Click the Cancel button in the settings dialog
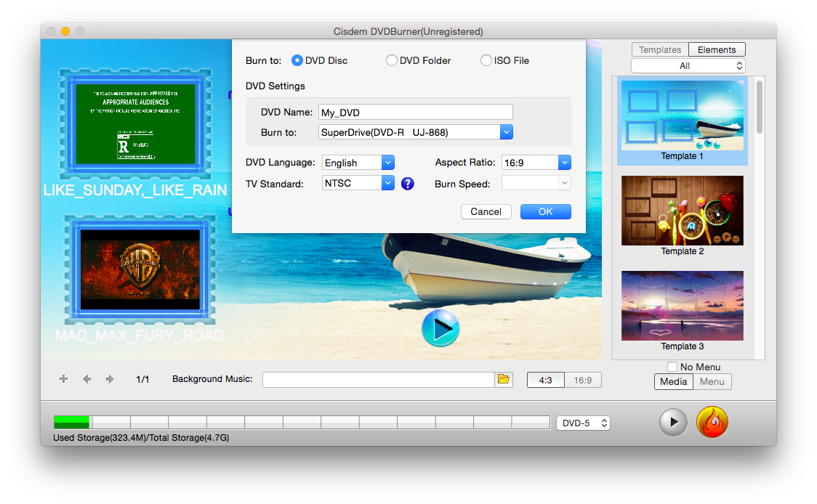Image resolution: width=817 pixels, height=504 pixels. point(486,211)
